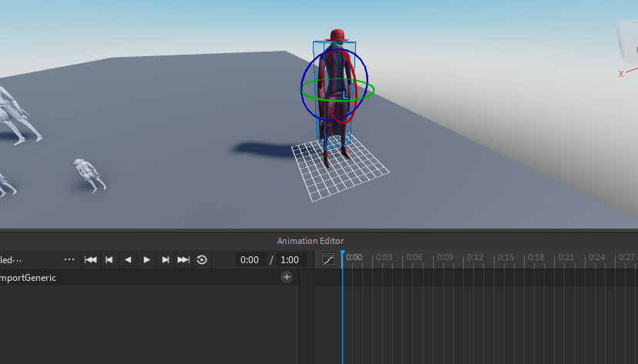The image size is (638, 364).
Task: Jump to the last keyframe
Action: tap(183, 259)
